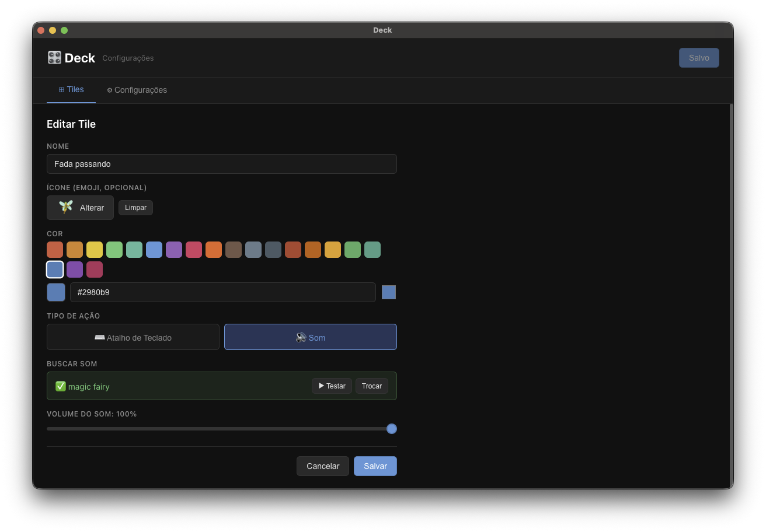Open the Configurações tab
Viewport: 766px width, 532px height.
(x=137, y=90)
